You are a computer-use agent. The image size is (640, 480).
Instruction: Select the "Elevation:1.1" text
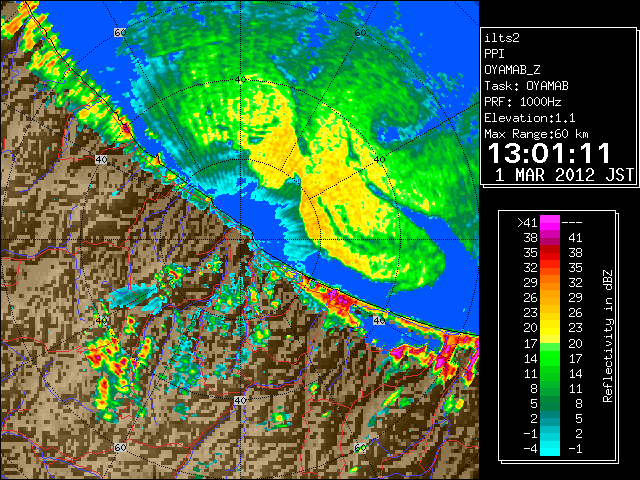530,118
